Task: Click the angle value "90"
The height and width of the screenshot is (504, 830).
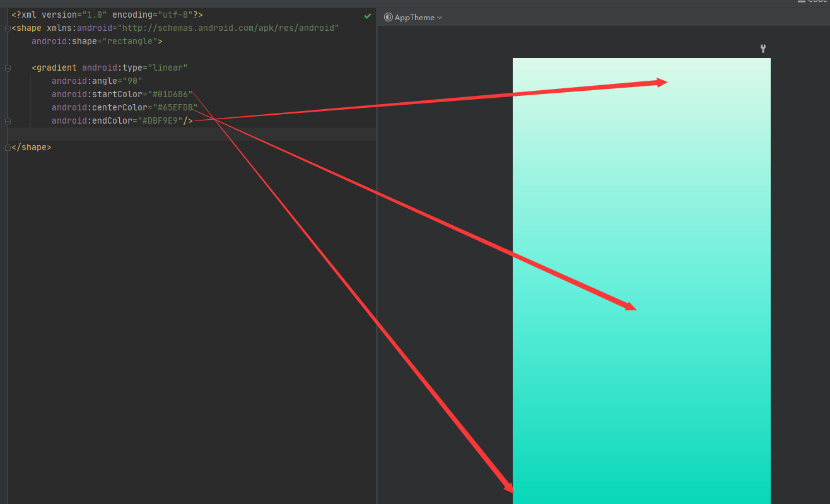Action: (132, 81)
